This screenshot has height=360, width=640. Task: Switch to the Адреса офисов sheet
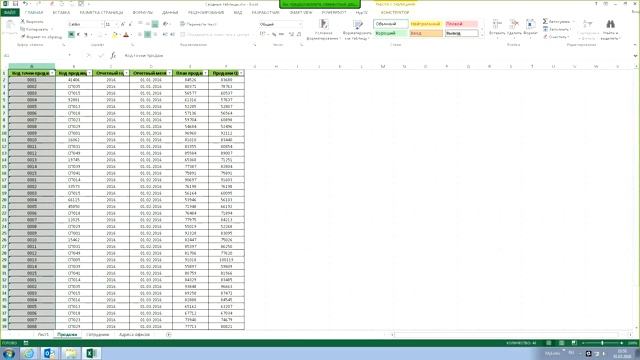(x=134, y=335)
